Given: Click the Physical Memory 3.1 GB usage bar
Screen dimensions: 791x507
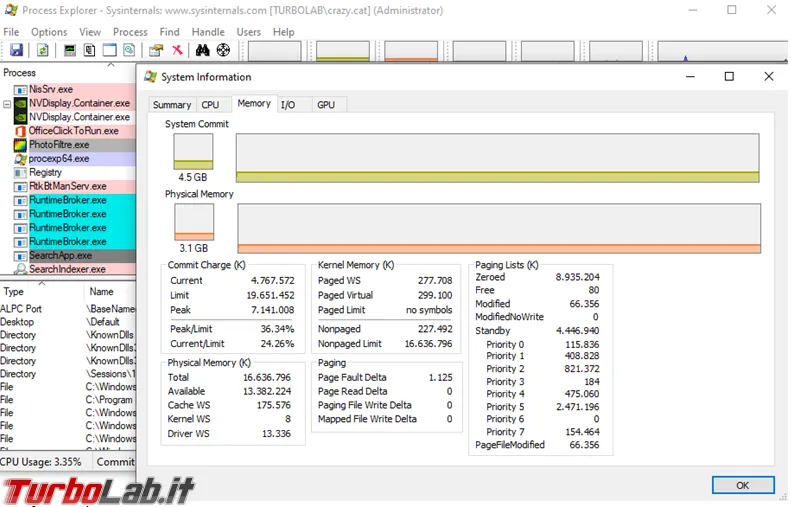Looking at the screenshot, I should pyautogui.click(x=194, y=222).
